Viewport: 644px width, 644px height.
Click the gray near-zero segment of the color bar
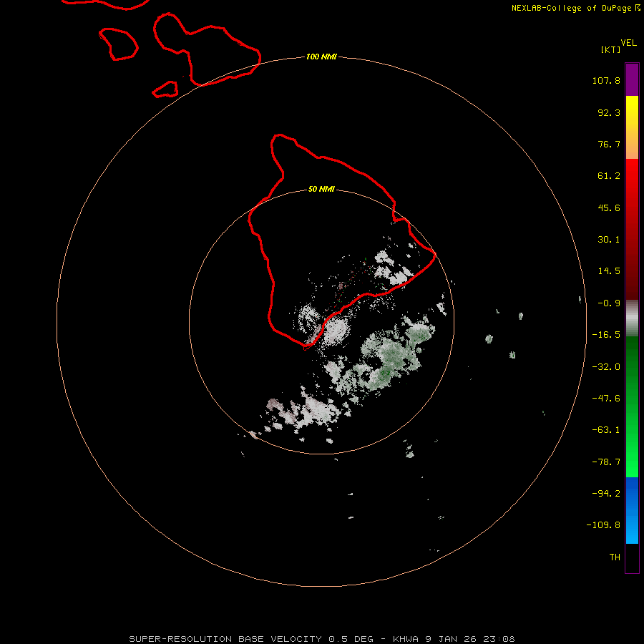632,318
